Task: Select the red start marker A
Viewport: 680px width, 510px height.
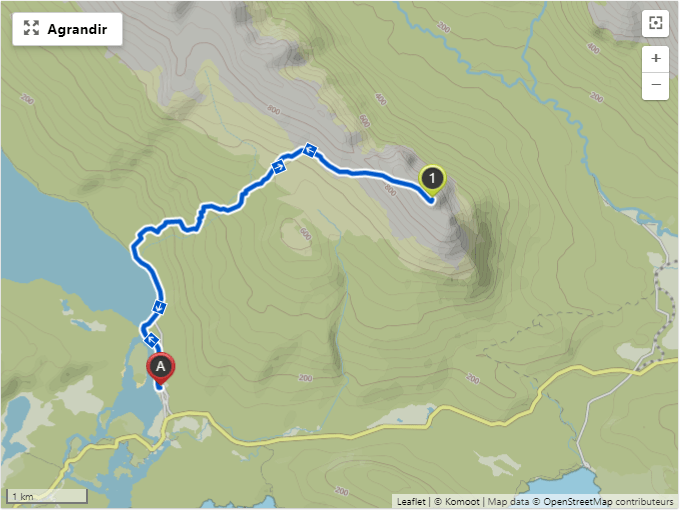Action: pos(160,368)
